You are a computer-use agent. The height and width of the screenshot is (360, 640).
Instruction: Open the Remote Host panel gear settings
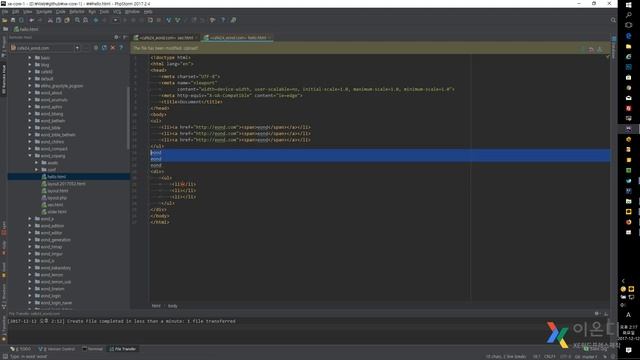pyautogui.click(x=117, y=37)
